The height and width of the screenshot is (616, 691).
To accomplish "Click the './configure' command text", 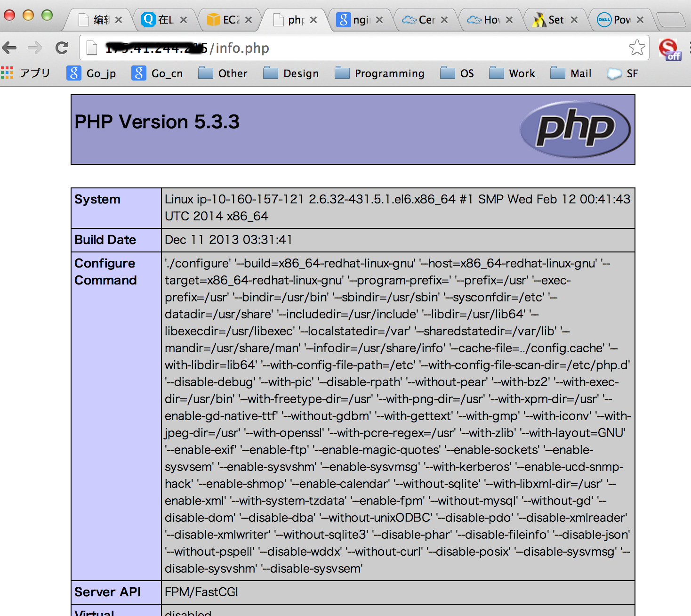I will pyautogui.click(x=198, y=263).
